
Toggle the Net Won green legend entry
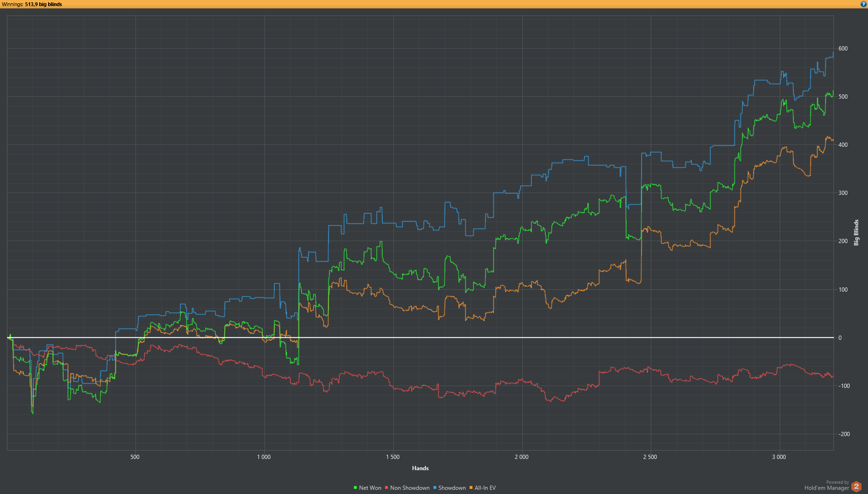tap(367, 488)
